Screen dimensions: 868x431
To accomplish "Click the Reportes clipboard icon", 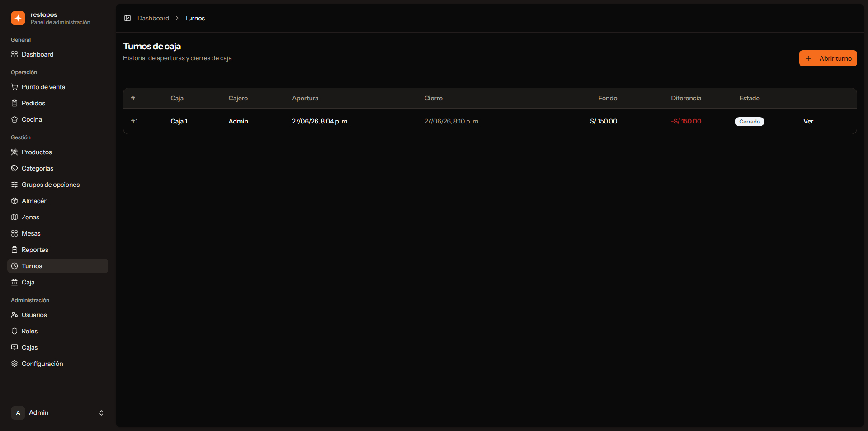I will point(14,250).
